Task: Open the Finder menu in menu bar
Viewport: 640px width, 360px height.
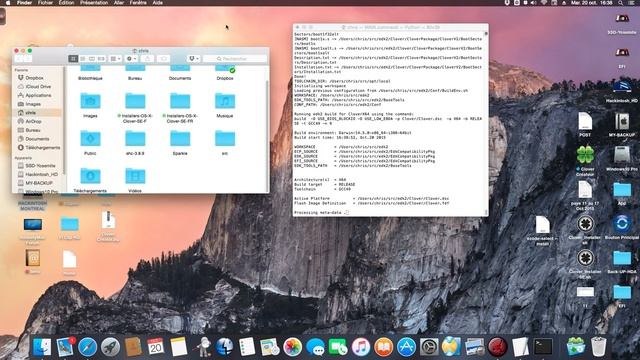Action: click(x=24, y=2)
